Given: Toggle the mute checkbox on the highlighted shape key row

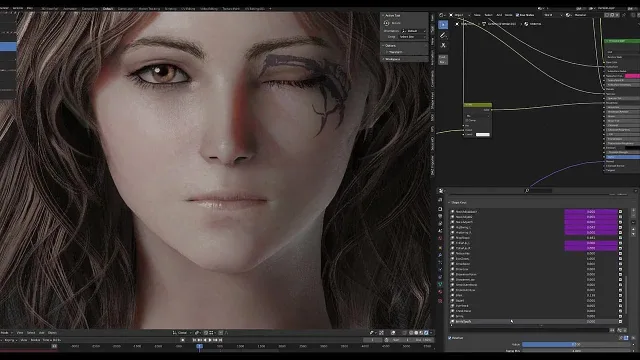Looking at the screenshot, I should (x=620, y=322).
